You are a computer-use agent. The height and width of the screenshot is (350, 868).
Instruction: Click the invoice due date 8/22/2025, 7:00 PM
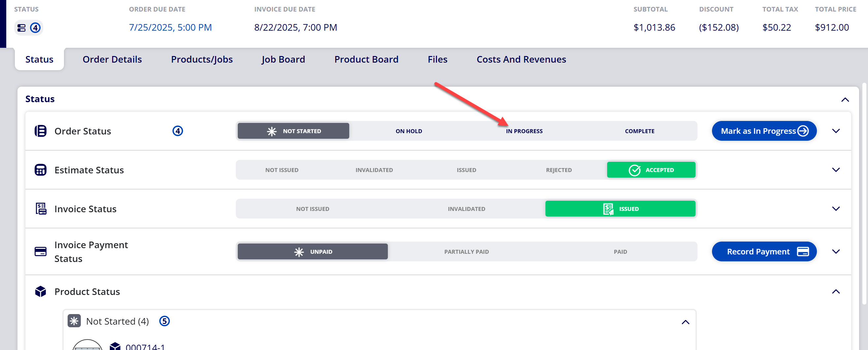[x=295, y=27]
